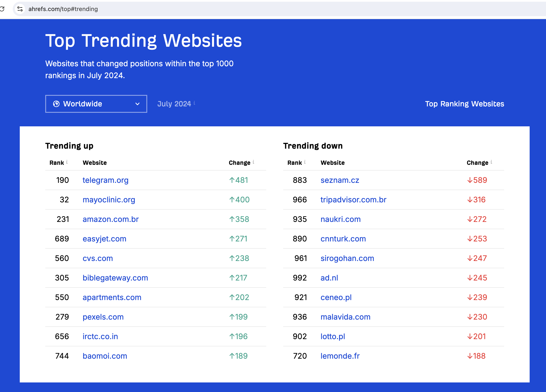This screenshot has height=392, width=546.
Task: Click the ↑400 change for mayoclinic.org
Action: 239,199
